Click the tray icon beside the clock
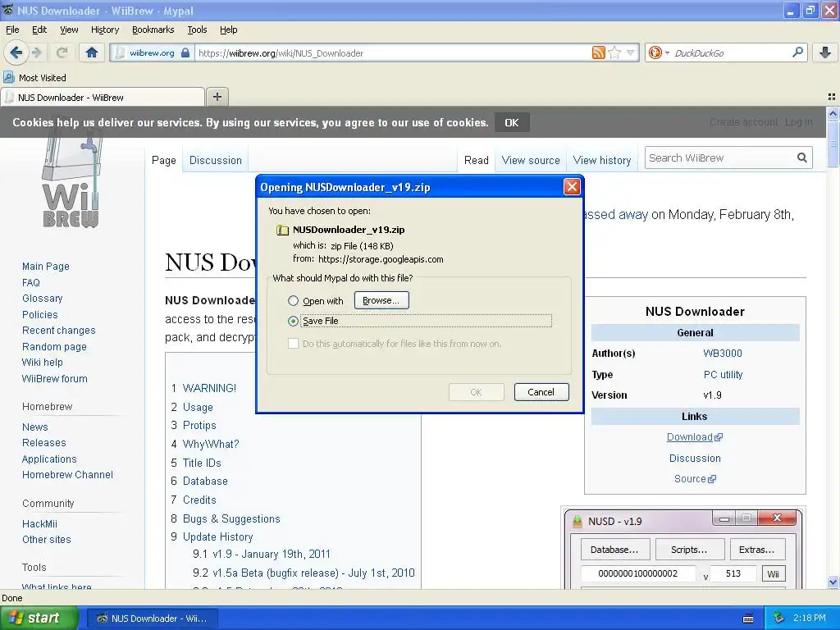Image resolution: width=840 pixels, height=630 pixels. click(779, 619)
